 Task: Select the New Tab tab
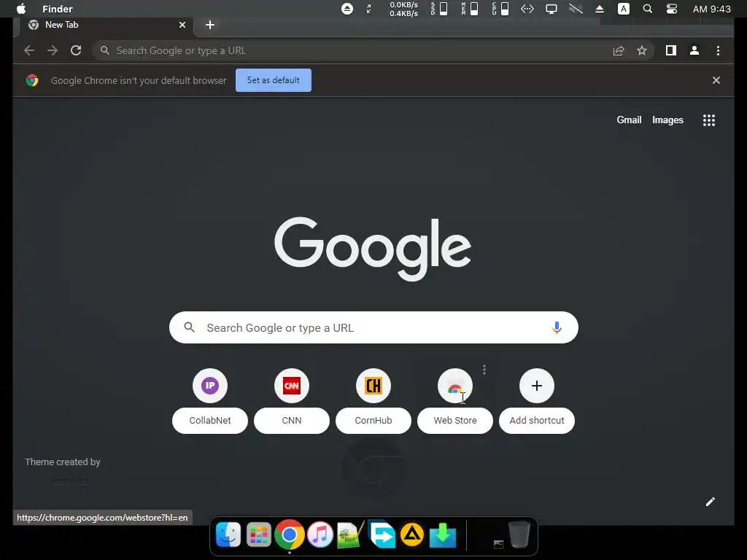[105, 25]
